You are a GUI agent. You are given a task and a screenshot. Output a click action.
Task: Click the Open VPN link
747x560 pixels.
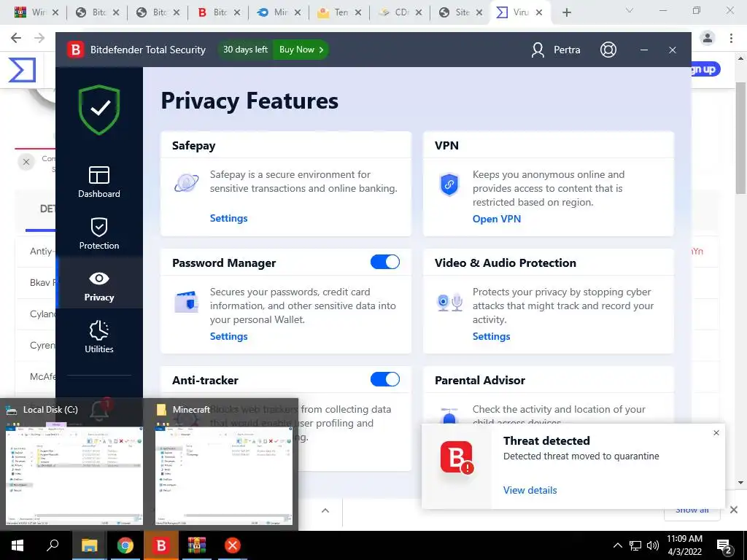(x=496, y=219)
